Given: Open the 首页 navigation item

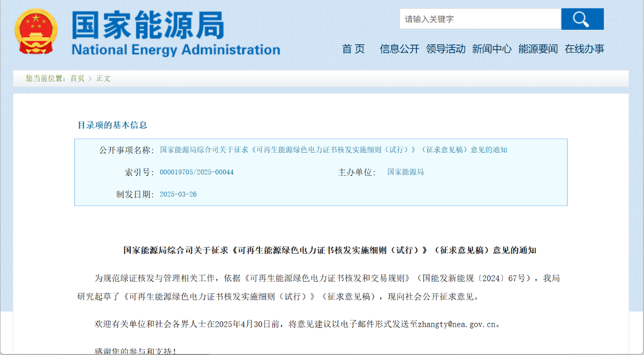Looking at the screenshot, I should click(x=353, y=49).
